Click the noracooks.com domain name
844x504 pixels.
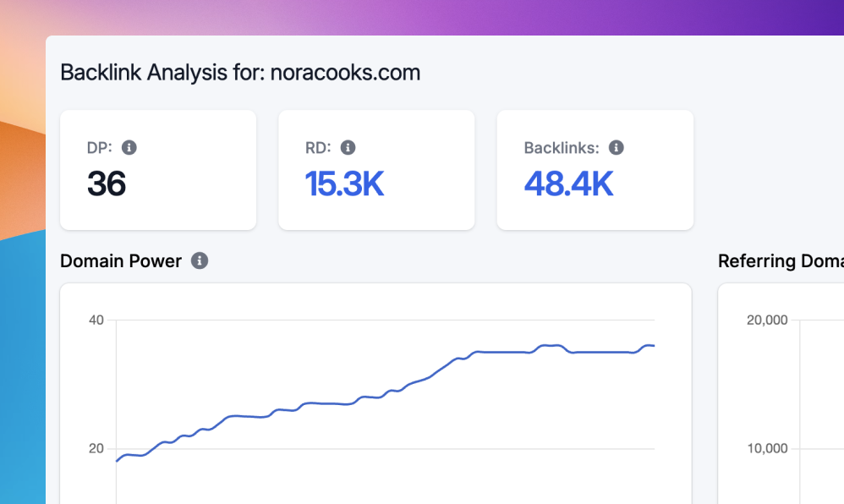345,73
